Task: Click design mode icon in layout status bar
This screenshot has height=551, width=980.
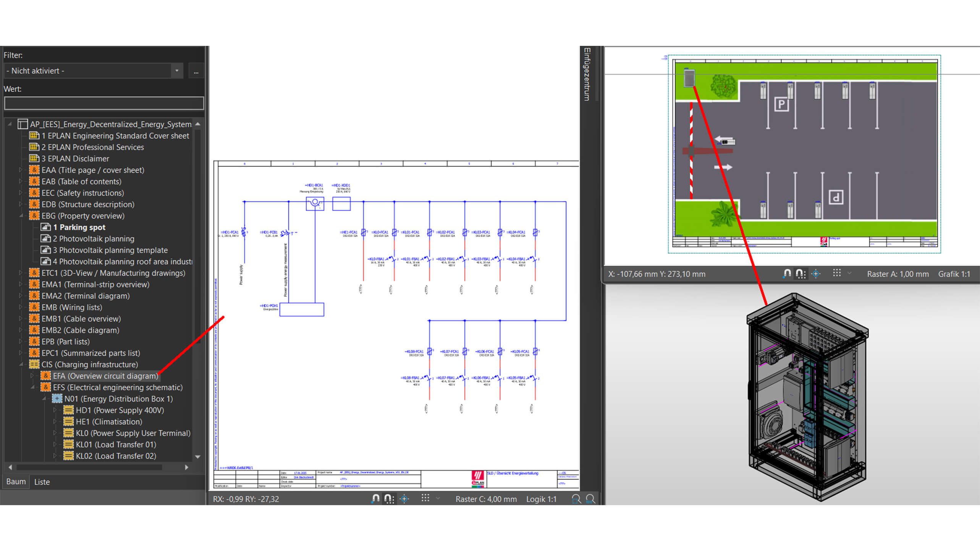Action: pyautogui.click(x=816, y=274)
